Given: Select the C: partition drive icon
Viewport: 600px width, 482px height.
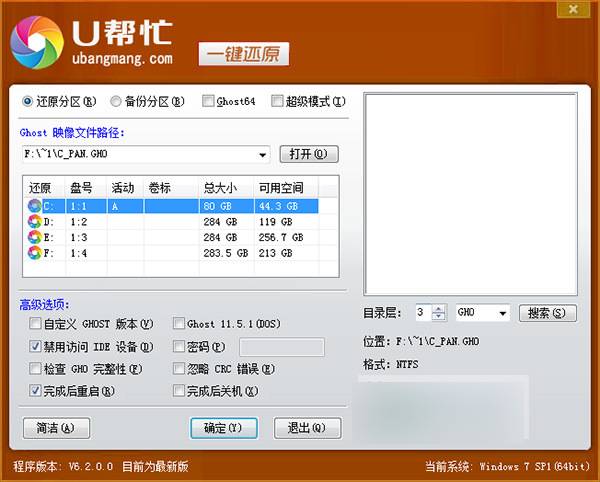Looking at the screenshot, I should coord(35,206).
